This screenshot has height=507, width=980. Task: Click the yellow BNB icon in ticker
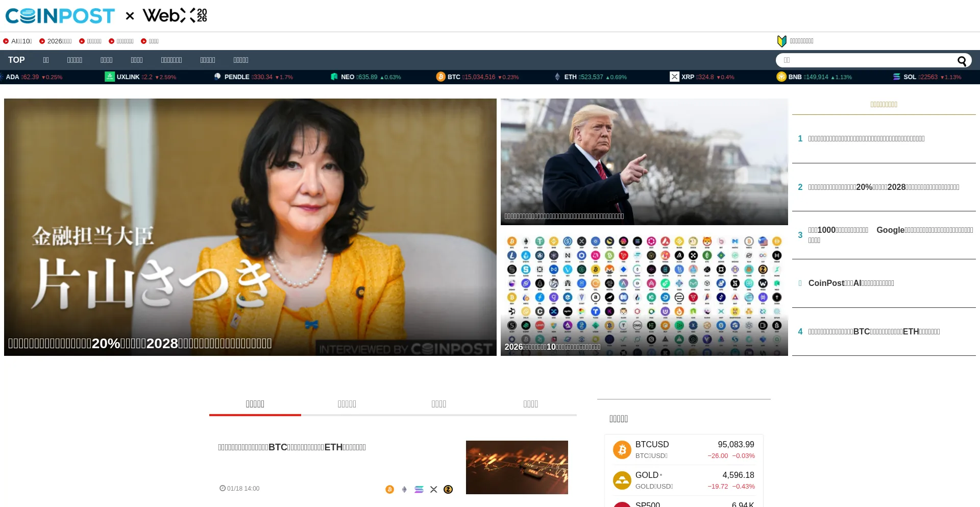[x=781, y=77]
